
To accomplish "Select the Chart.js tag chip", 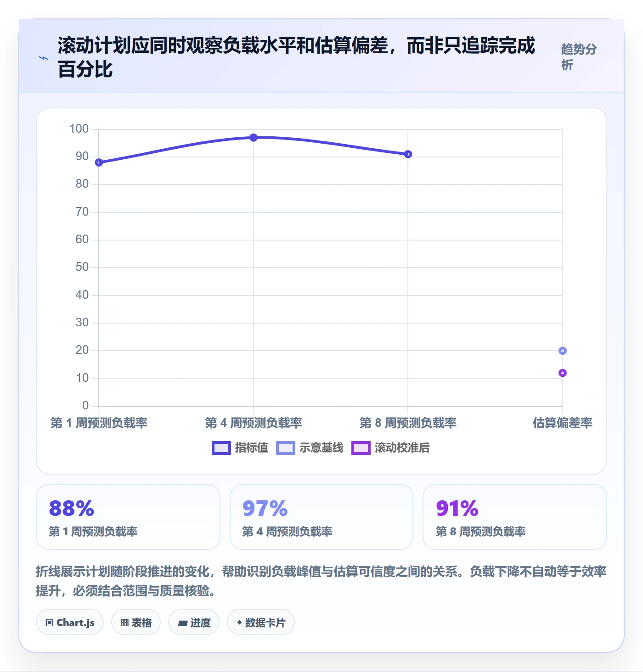I will point(70,622).
